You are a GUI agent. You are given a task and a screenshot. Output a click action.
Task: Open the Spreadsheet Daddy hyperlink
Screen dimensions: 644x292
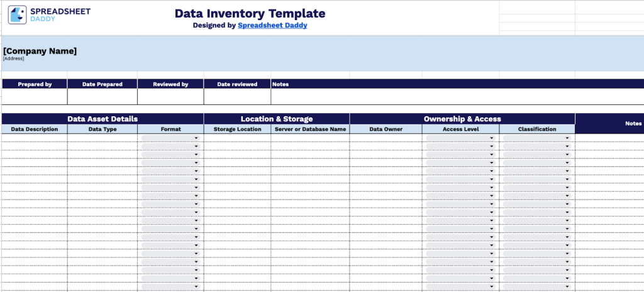[x=272, y=26]
